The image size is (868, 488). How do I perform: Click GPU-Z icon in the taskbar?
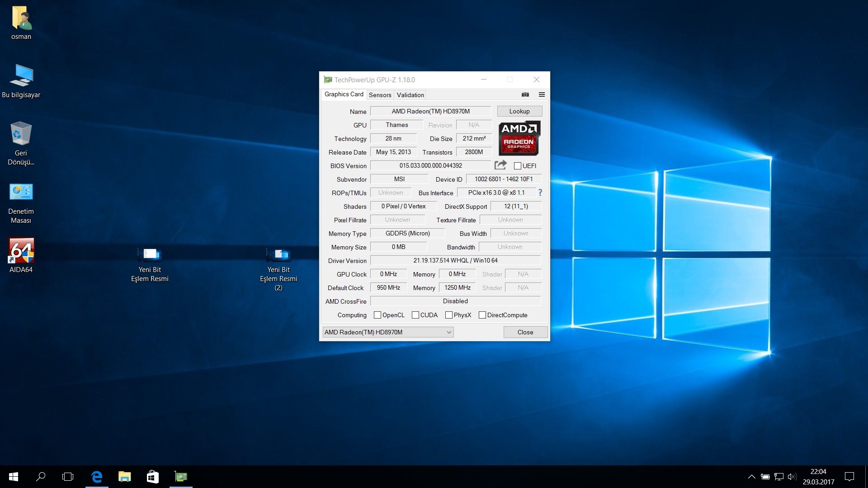pos(181,476)
